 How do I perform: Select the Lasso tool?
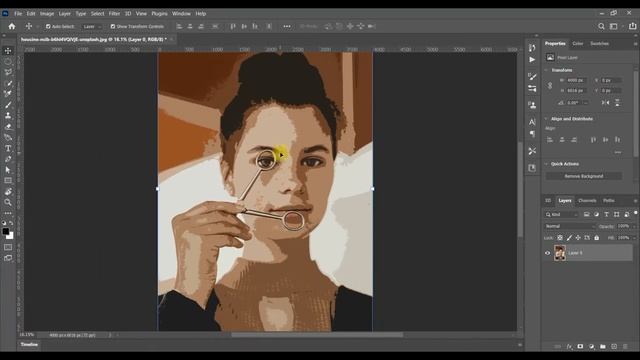click(x=8, y=72)
